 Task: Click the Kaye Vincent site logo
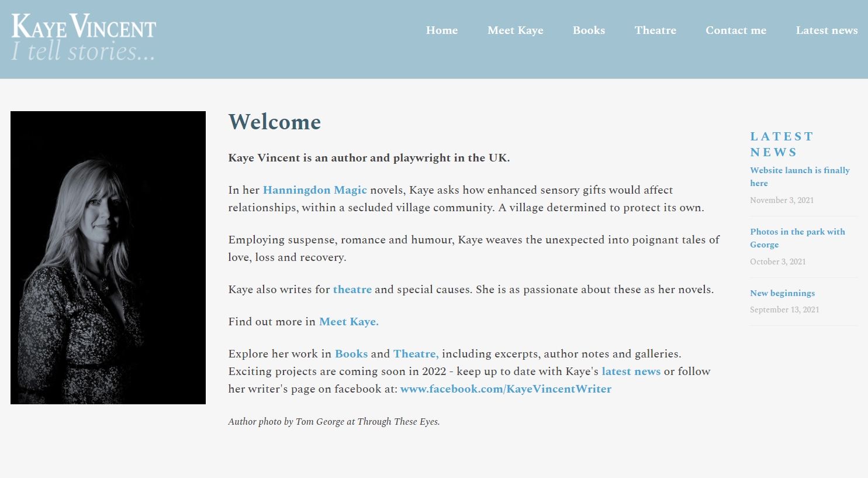coord(84,37)
